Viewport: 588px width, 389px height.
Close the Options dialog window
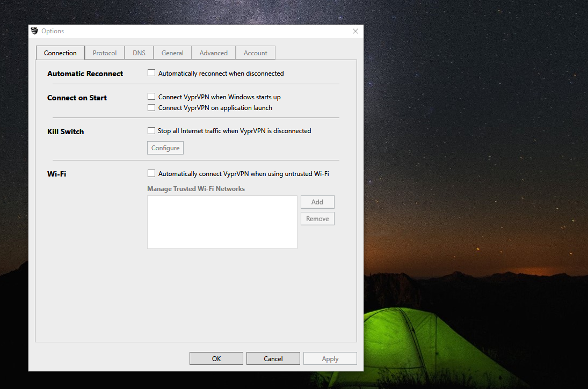(355, 31)
